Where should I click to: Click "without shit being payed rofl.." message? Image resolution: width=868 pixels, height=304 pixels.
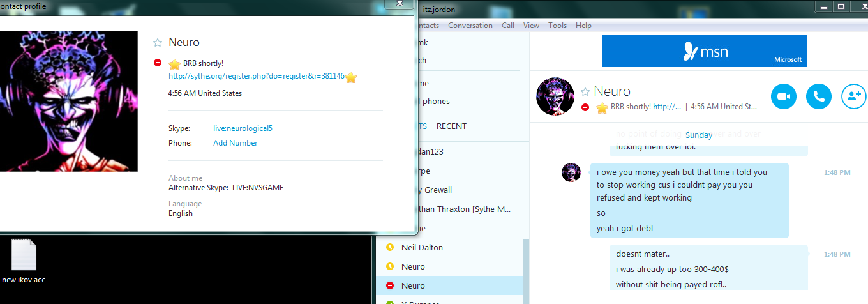pyautogui.click(x=671, y=285)
